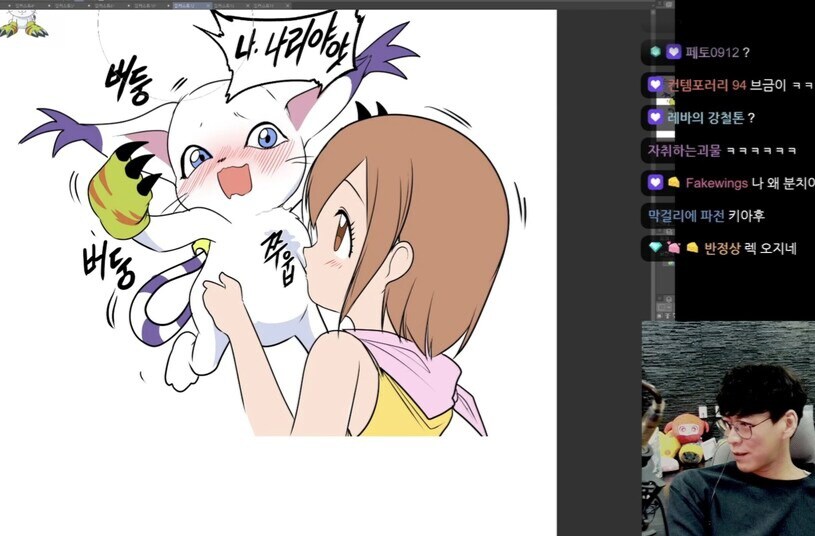815x536 pixels.
Task: Click the cheese badge beside Fakewings
Action: pyautogui.click(x=673, y=183)
